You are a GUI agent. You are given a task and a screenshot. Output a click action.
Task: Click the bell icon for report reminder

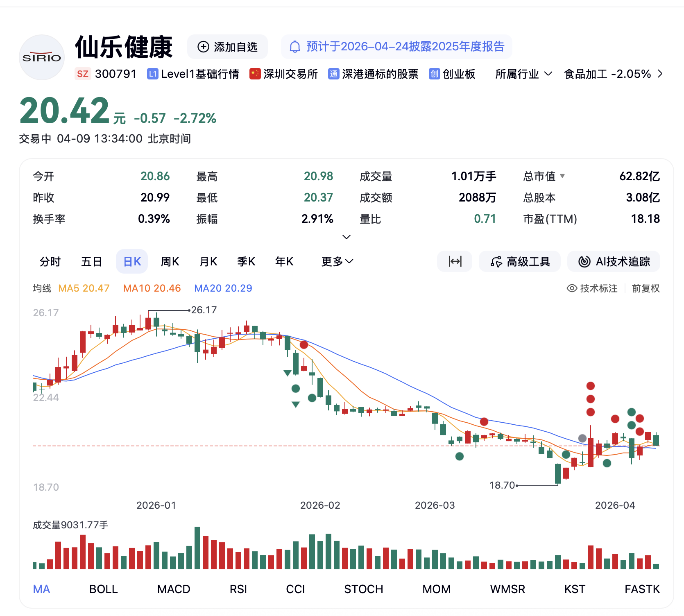point(294,47)
